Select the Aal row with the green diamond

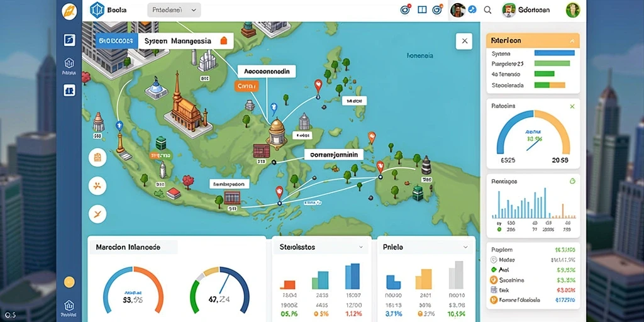coord(533,270)
